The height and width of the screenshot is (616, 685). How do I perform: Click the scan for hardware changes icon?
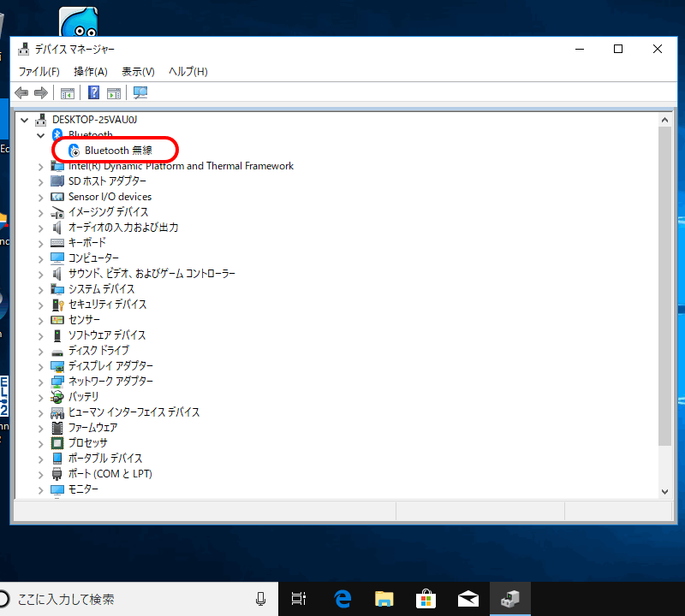[140, 92]
